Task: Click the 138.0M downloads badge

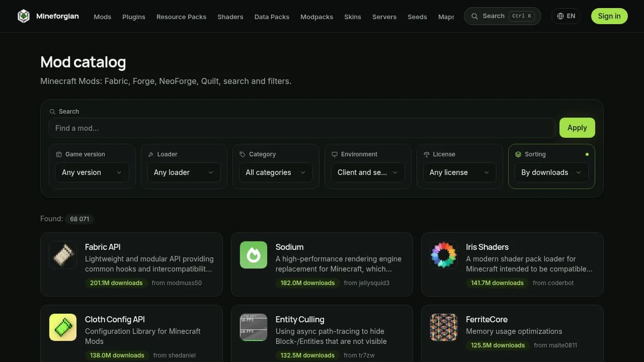Action: point(117,355)
